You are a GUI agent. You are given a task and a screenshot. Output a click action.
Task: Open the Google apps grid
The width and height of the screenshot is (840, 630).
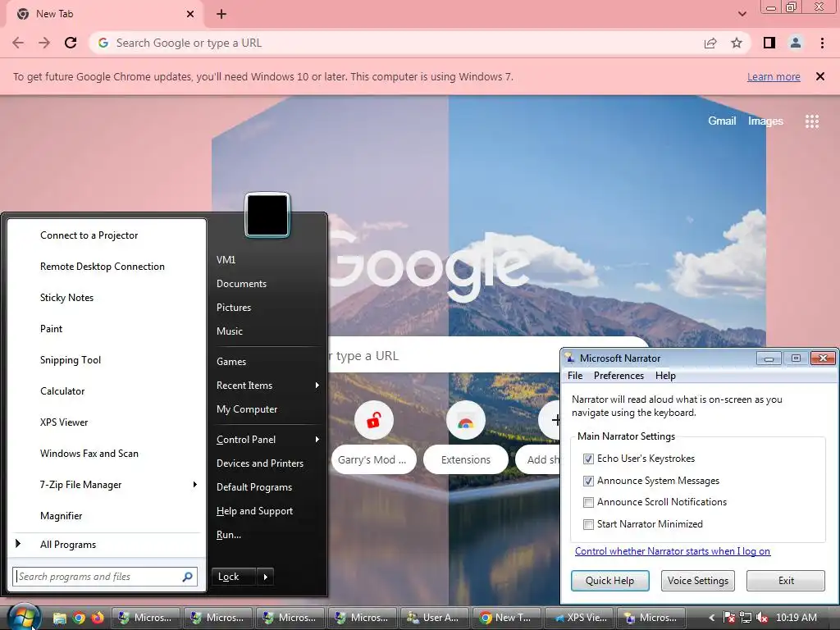(x=812, y=121)
